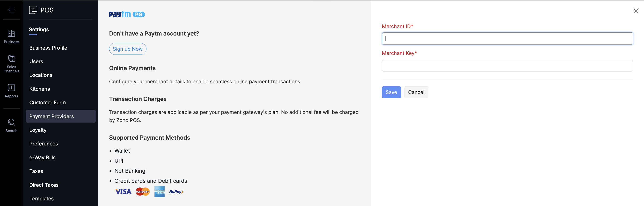This screenshot has width=644, height=206.
Task: Click the Sign up Now button
Action: [127, 49]
